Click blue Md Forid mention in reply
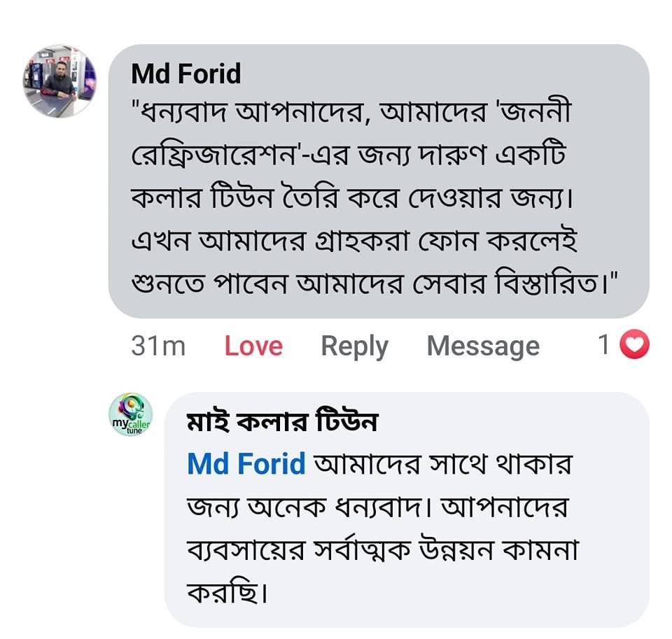Screen dimensions: 672x639 (x=246, y=464)
